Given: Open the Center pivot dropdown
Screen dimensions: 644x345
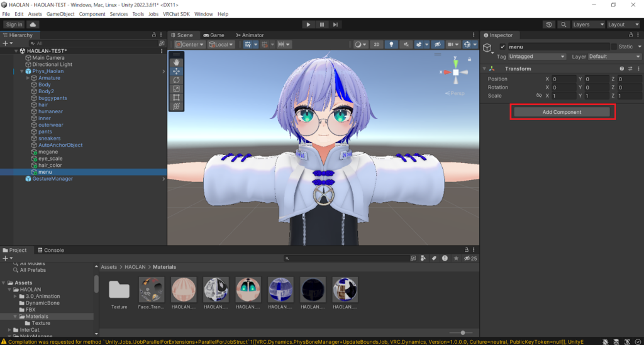Looking at the screenshot, I should click(189, 45).
